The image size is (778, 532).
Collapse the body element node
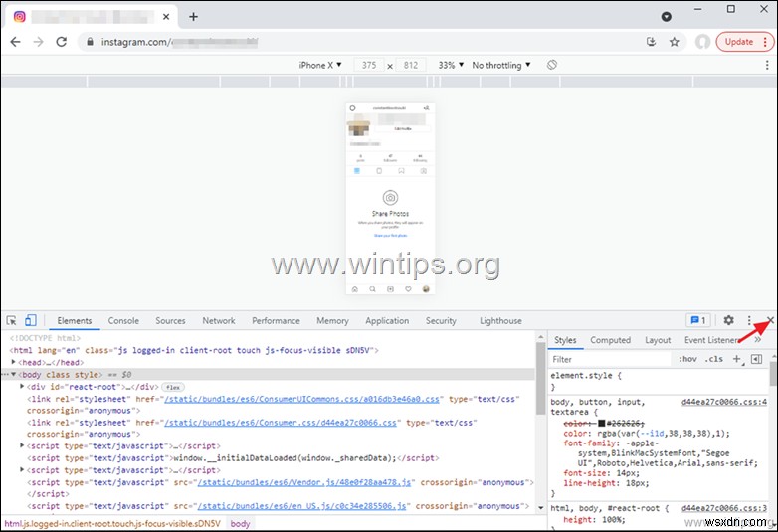pyautogui.click(x=13, y=374)
